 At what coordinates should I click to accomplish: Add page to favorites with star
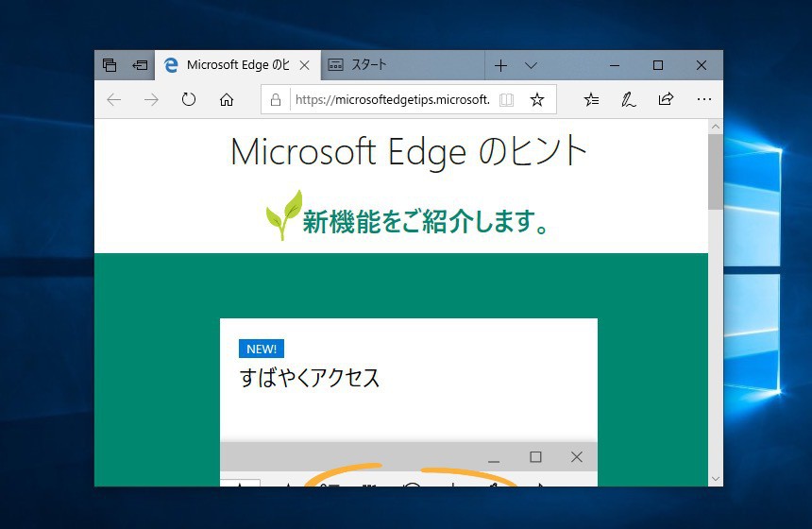click(x=537, y=99)
